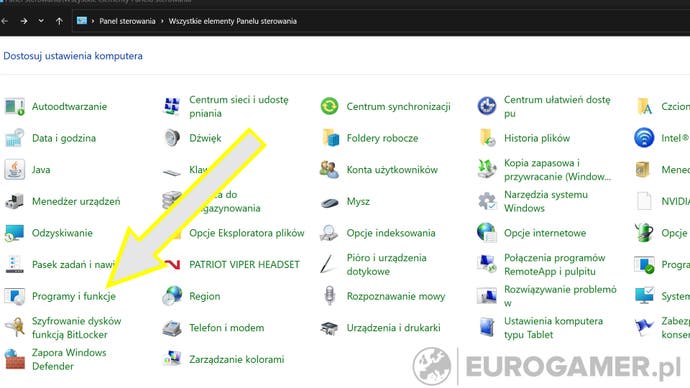
Task: Click the Historia plików icon
Action: click(487, 138)
